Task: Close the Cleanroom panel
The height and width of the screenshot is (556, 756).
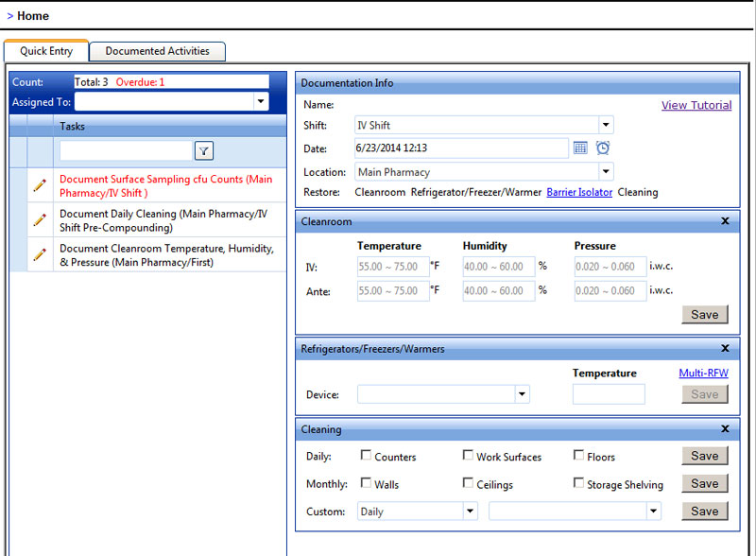Action: pos(725,221)
